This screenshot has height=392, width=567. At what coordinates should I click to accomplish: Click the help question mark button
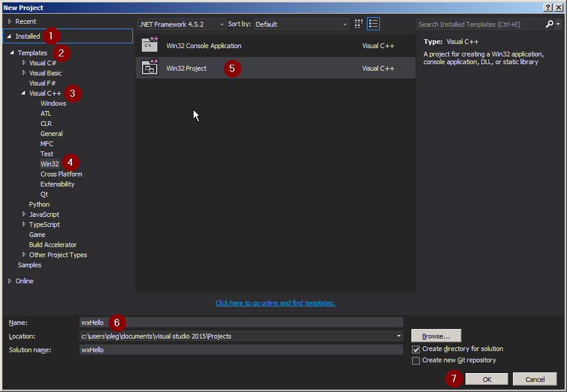pos(548,8)
